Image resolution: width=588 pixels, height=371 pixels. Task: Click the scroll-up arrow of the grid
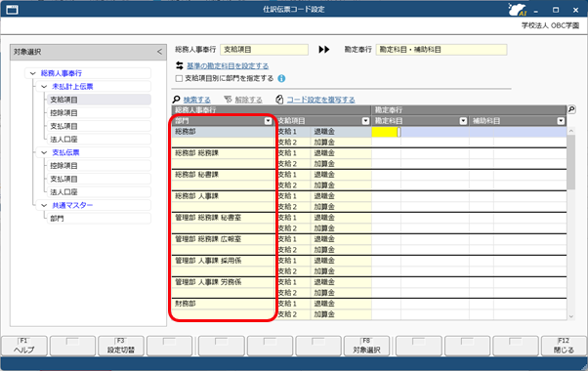coord(571,131)
